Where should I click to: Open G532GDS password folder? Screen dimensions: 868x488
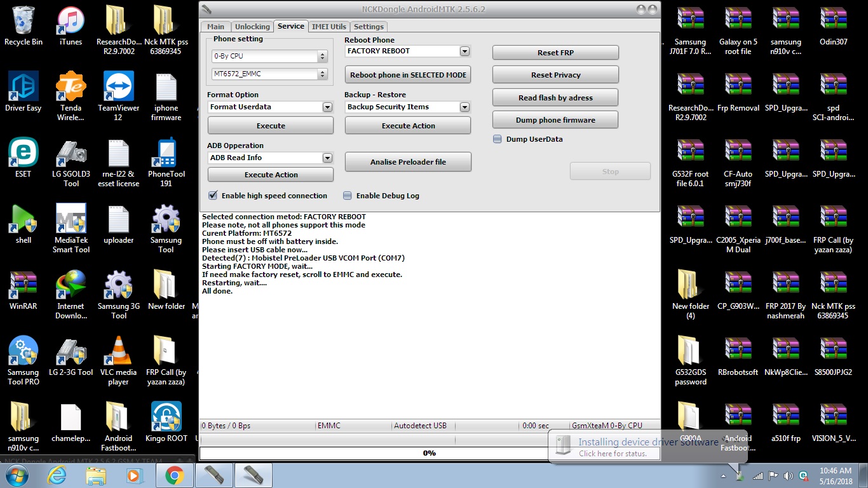point(691,362)
